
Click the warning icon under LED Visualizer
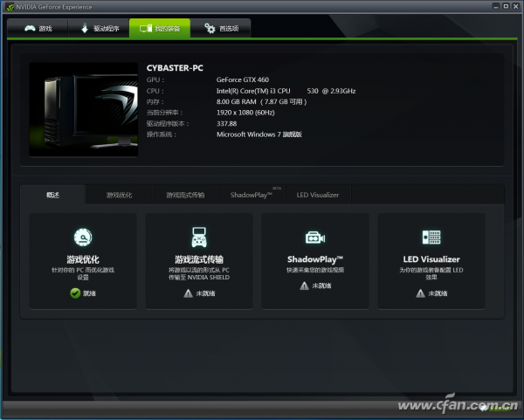(420, 293)
